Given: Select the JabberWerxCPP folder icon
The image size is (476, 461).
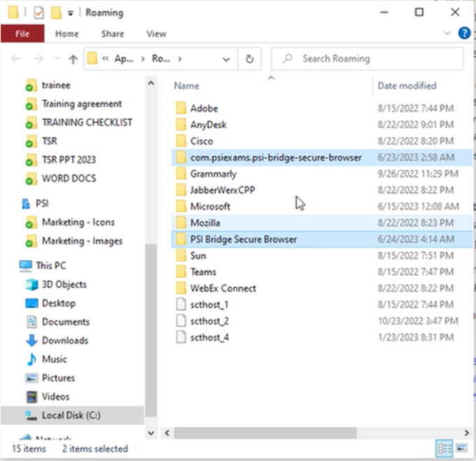Looking at the screenshot, I should (181, 190).
